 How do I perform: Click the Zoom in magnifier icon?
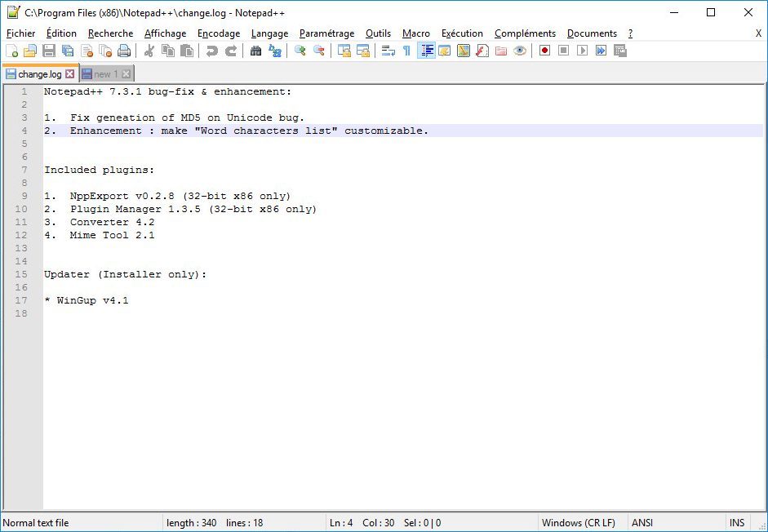300,51
